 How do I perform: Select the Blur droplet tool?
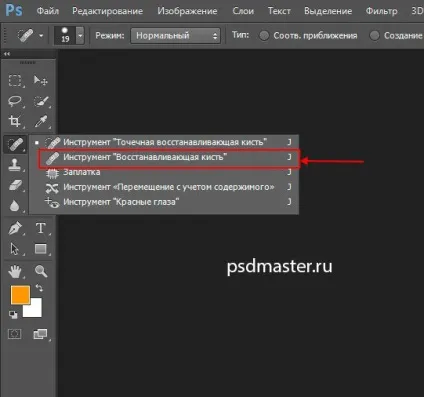[x=14, y=206]
